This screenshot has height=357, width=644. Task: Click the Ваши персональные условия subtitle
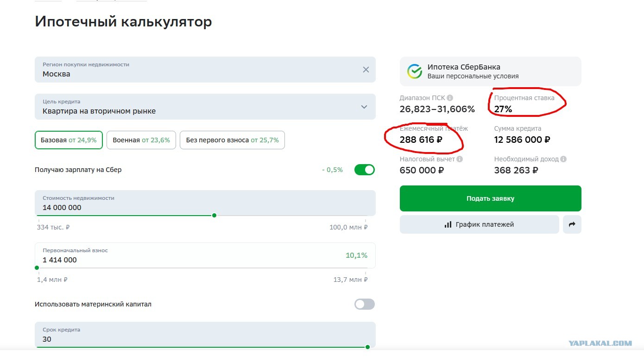point(473,76)
